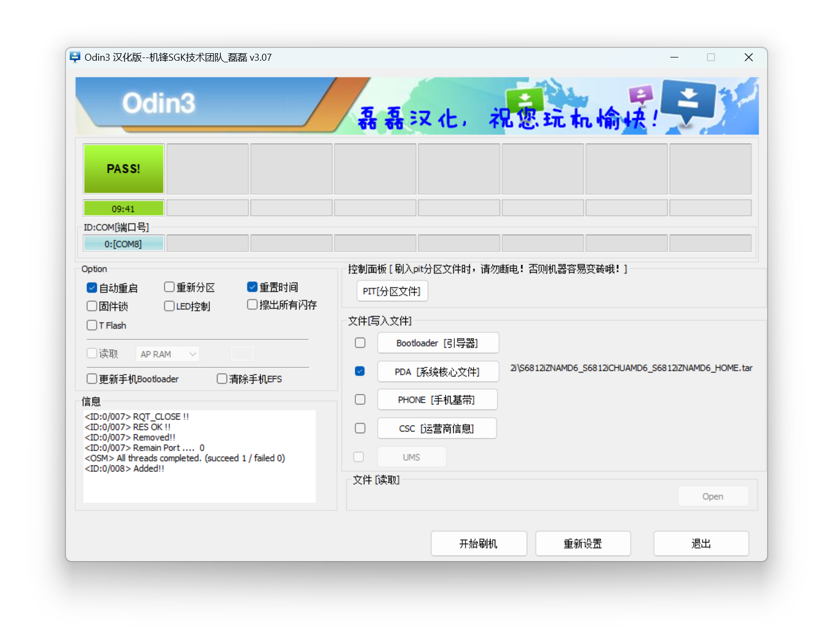
Task: Click the purple download bubble icon in banner
Action: coord(641,95)
